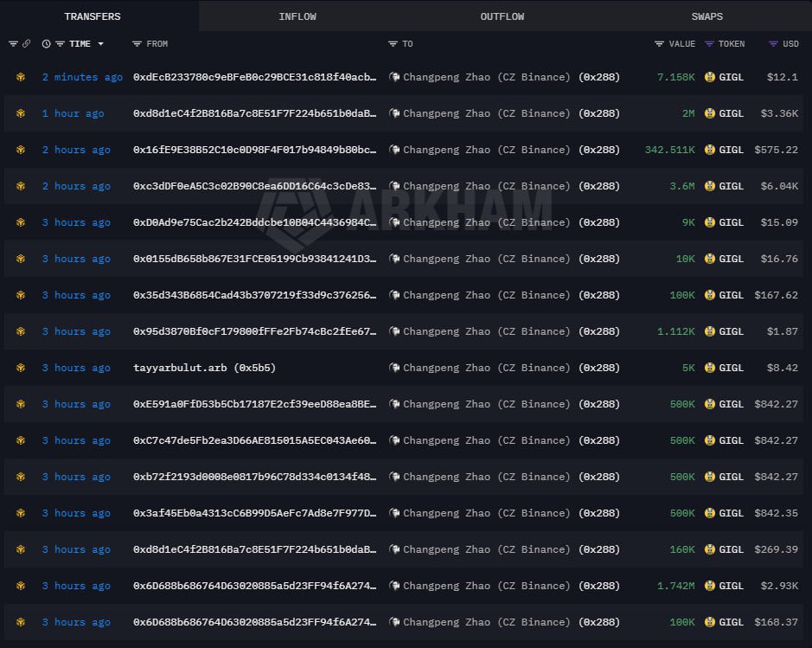Click BNB chain icon on '1 hour ago' row
The height and width of the screenshot is (648, 812).
pos(21,113)
